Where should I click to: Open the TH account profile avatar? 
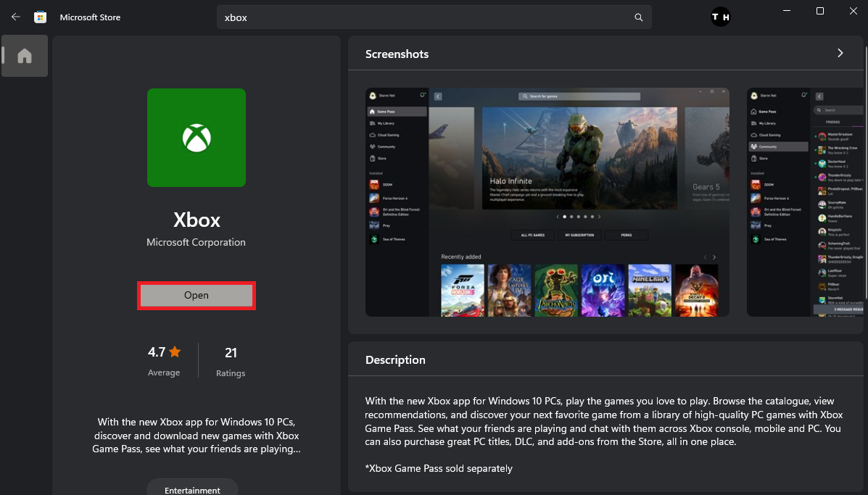point(720,16)
